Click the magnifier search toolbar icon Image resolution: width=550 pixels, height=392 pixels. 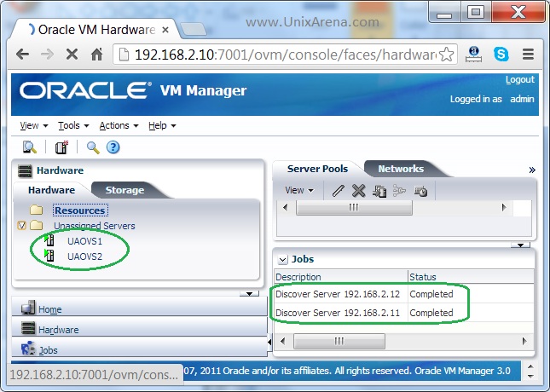point(93,147)
